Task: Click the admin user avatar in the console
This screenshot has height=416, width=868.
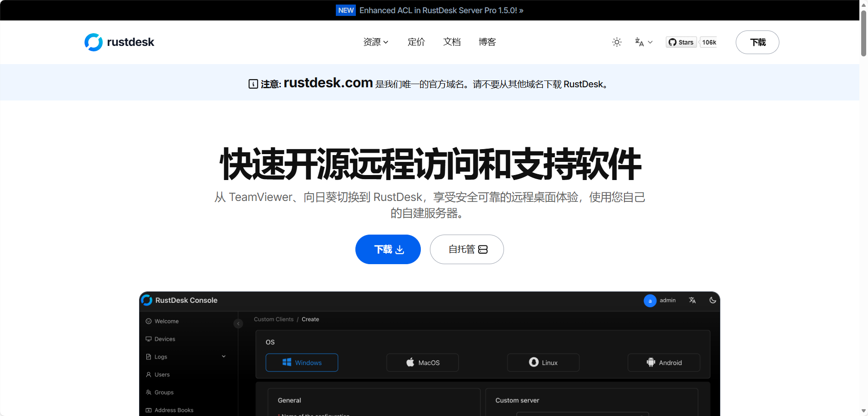Action: (x=650, y=301)
